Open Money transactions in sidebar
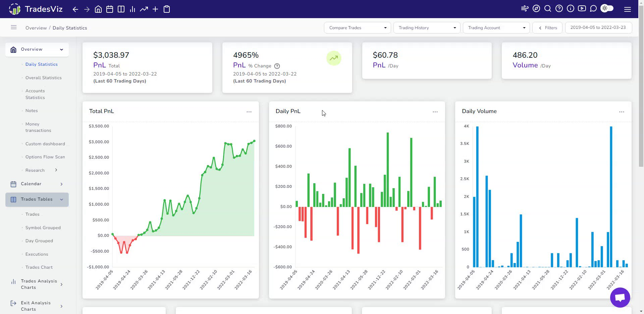Screen dimensions: 644x314 click(38, 127)
